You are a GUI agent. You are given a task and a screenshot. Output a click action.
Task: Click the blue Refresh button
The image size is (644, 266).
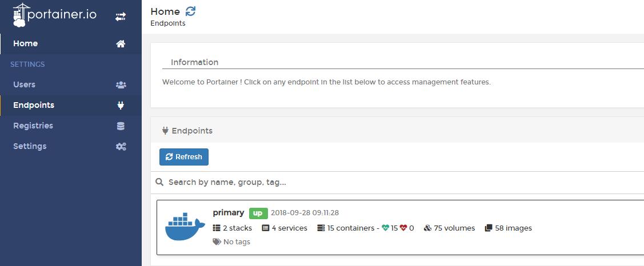(184, 157)
